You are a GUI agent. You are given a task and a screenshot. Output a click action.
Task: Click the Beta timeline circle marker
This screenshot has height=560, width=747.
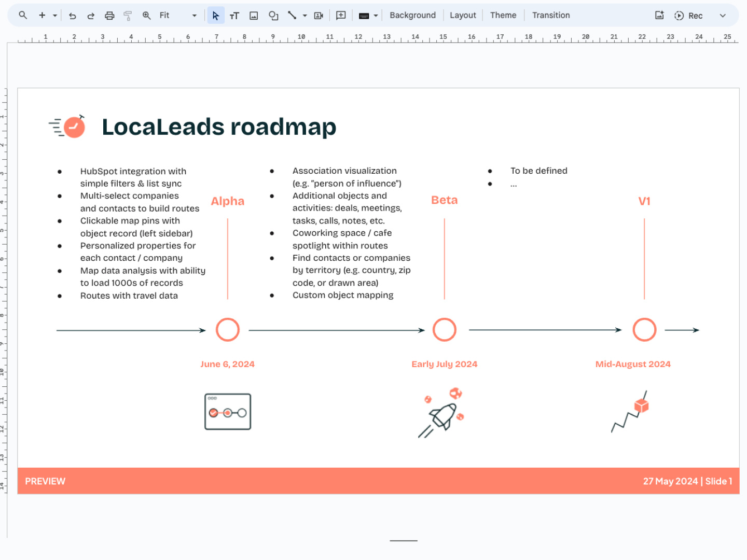(445, 330)
